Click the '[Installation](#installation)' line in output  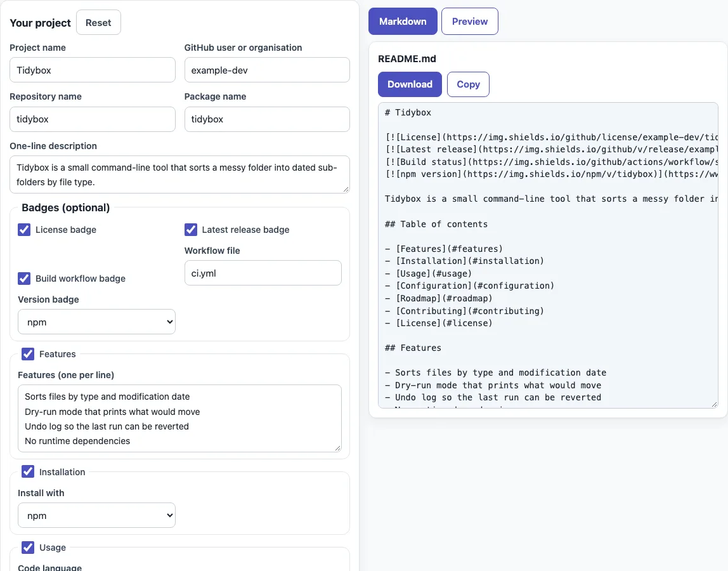(464, 261)
